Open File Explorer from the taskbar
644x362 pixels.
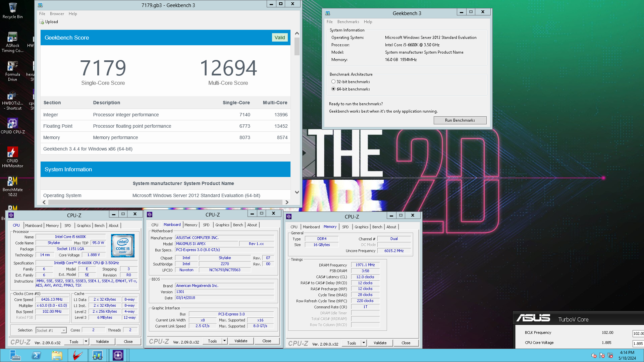coord(57,355)
